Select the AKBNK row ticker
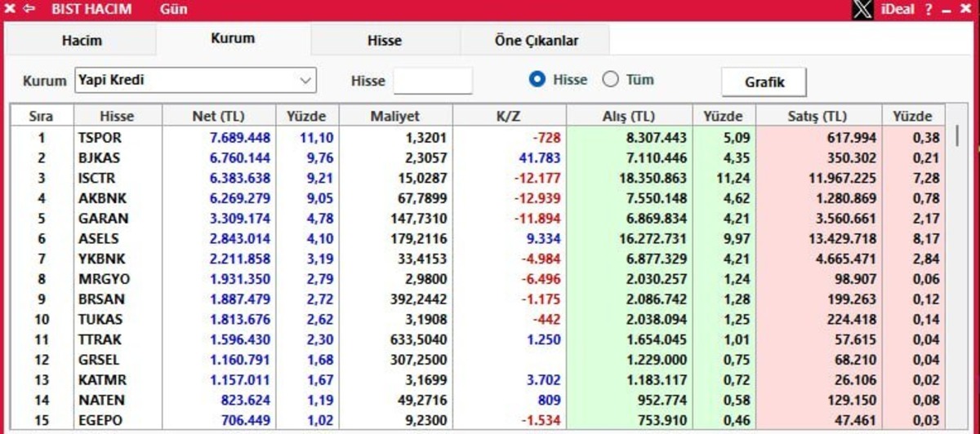This screenshot has width=980, height=434. click(x=101, y=198)
